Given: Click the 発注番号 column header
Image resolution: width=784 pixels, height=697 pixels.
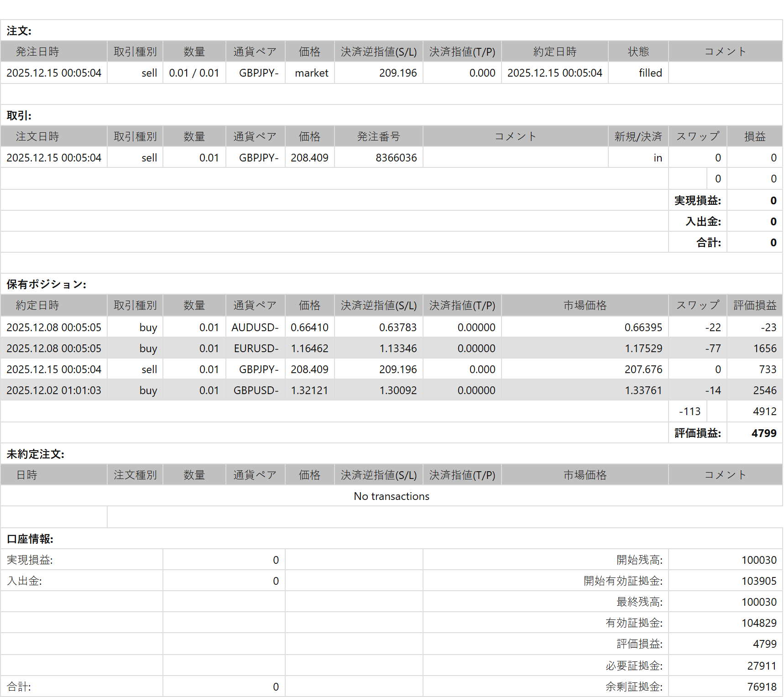Looking at the screenshot, I should [378, 136].
